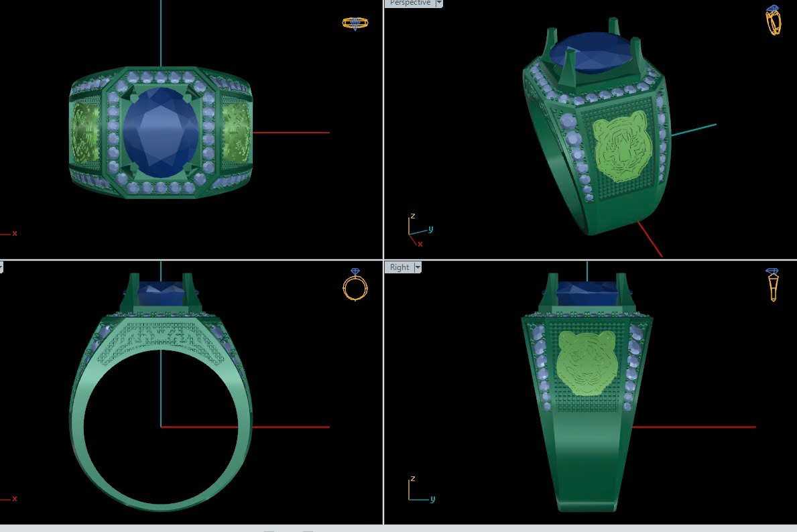Open the Right viewport dropdown arrow
Screen dimensions: 797x532
[418, 267]
